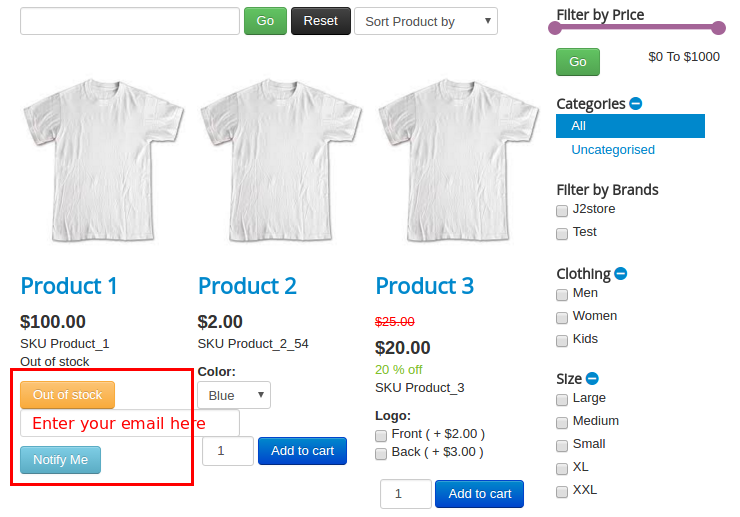Click the right price slider handle
Image resolution: width=740 pixels, height=517 pixels.
(718, 28)
